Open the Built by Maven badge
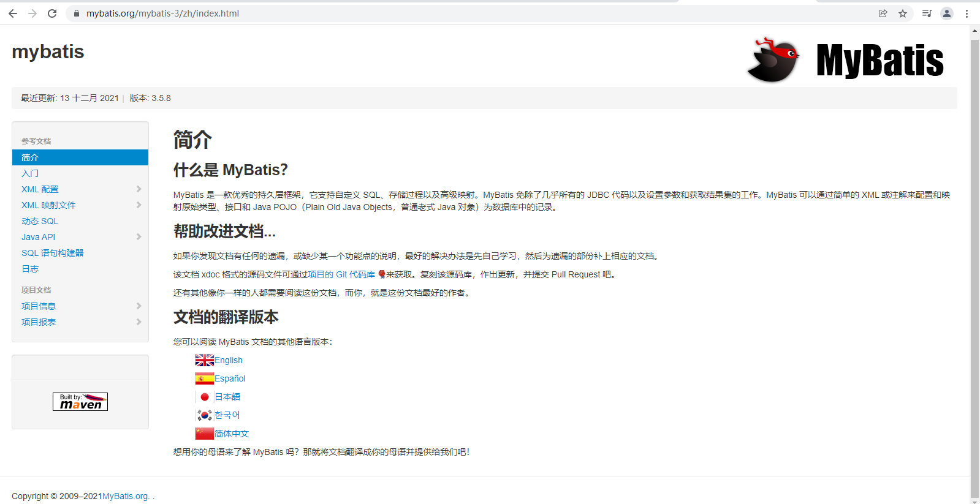 coord(80,402)
